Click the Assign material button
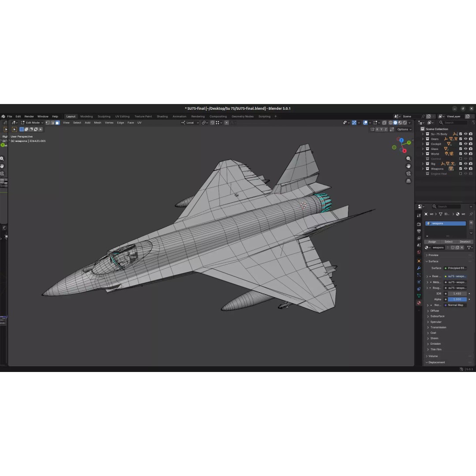The width and height of the screenshot is (476, 476). 432,242
